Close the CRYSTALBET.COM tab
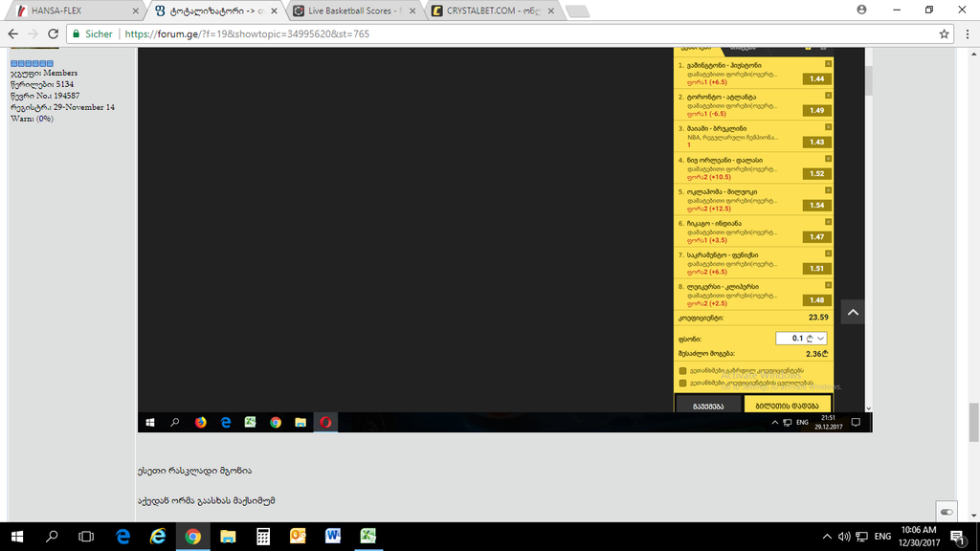The height and width of the screenshot is (551, 980). pos(550,11)
